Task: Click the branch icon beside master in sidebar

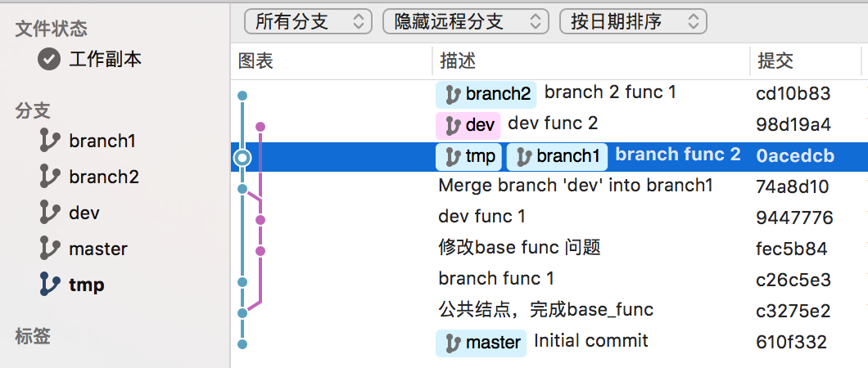Action: [x=50, y=249]
